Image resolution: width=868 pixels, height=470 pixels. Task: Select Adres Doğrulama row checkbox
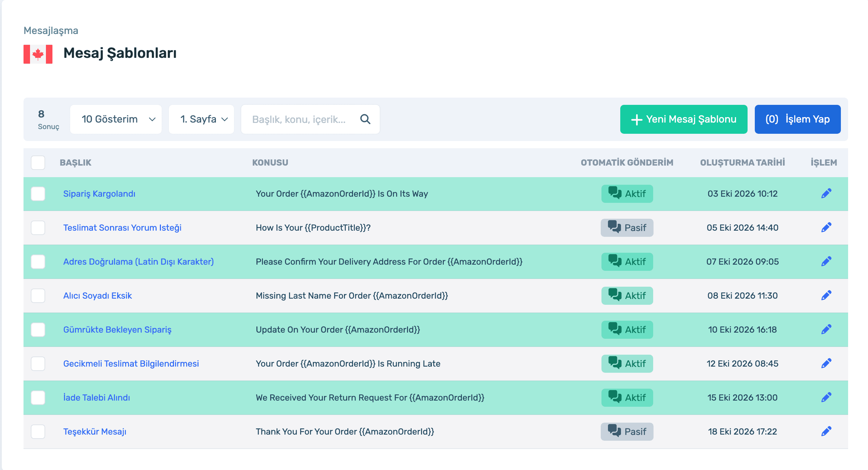pos(38,262)
